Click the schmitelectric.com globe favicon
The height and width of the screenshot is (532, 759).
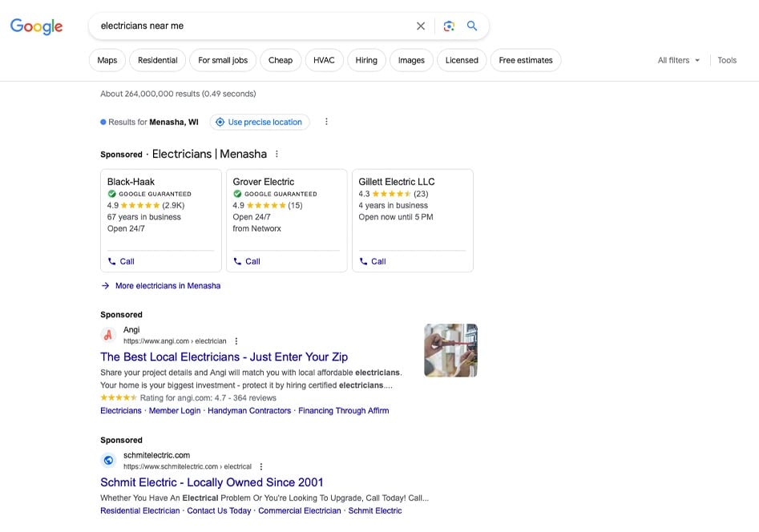pyautogui.click(x=108, y=460)
